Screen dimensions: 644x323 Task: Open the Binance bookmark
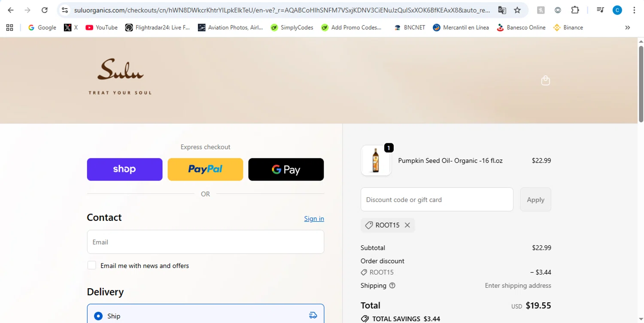coord(568,27)
